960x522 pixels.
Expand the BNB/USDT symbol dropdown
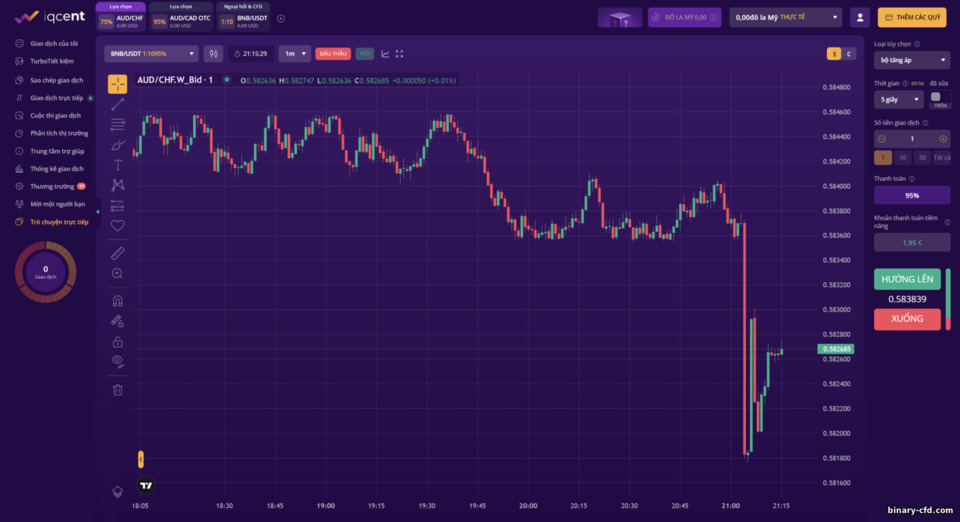pyautogui.click(x=151, y=54)
